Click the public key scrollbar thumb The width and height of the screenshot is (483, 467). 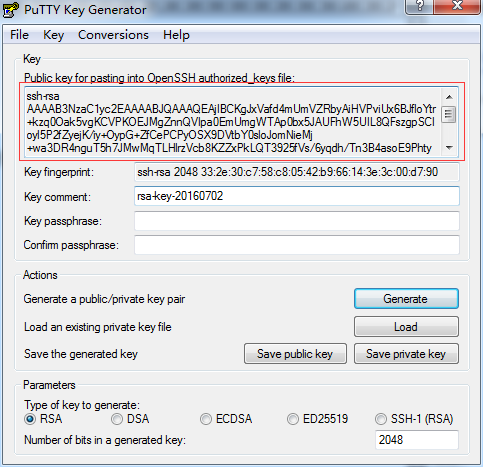point(449,114)
